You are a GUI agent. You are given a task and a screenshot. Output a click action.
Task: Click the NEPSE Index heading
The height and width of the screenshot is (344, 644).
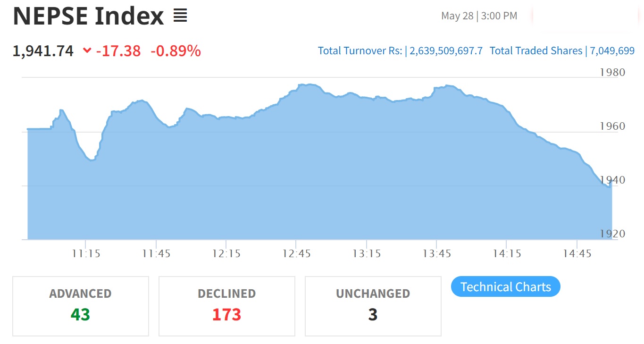click(x=88, y=16)
